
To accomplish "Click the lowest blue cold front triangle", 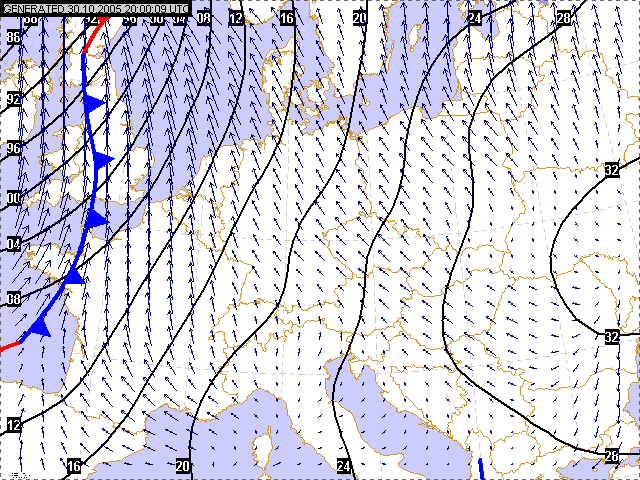I will (40, 325).
